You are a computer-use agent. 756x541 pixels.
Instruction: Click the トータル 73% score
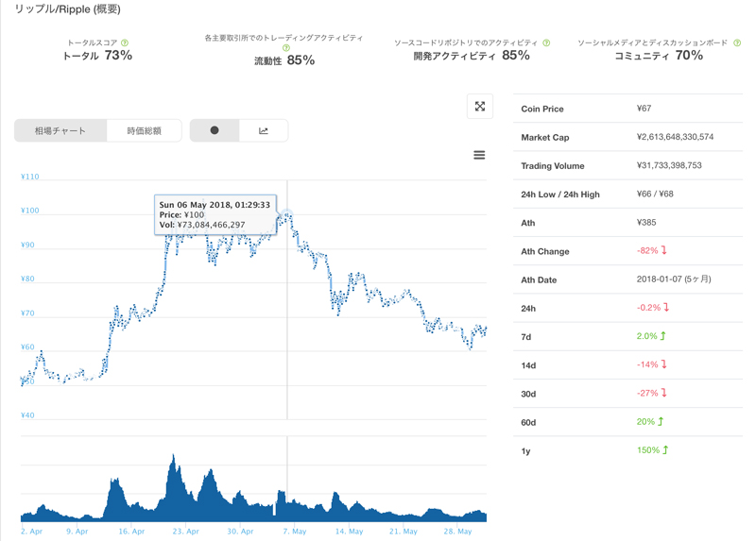point(97,56)
